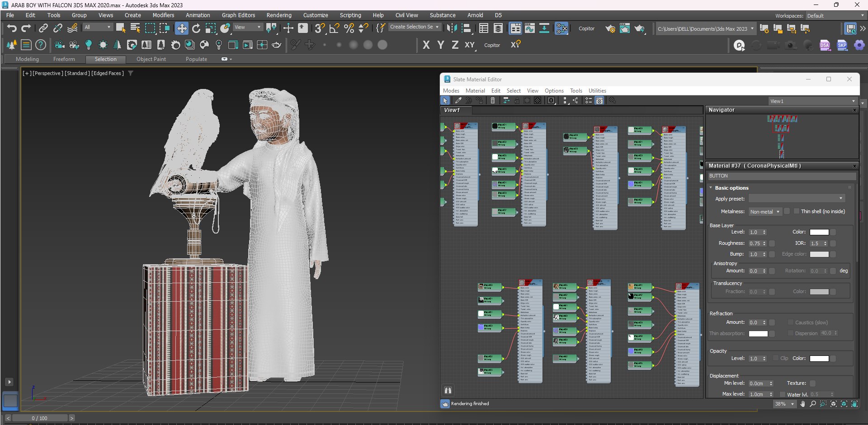This screenshot has height=425, width=868.
Task: Open the Apply preset dropdown
Action: pyautogui.click(x=797, y=199)
